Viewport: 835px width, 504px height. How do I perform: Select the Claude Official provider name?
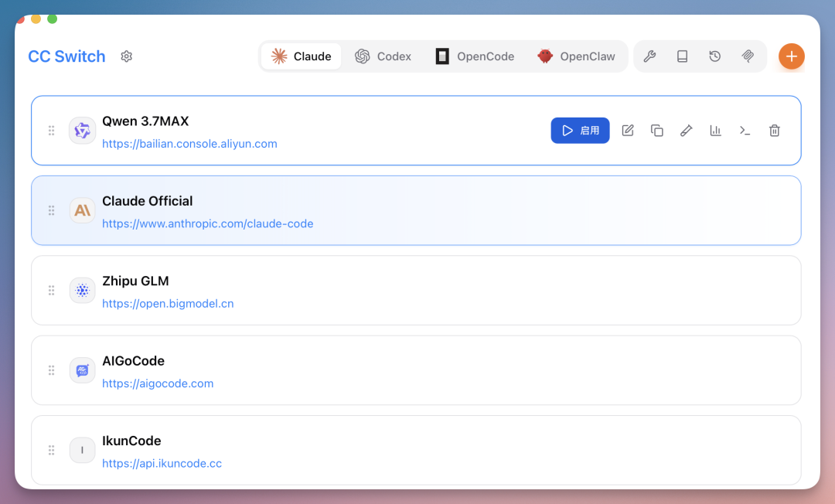coord(148,201)
